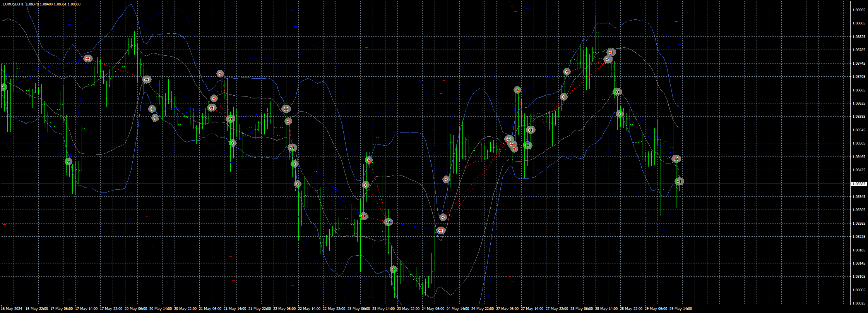Select the trade marker atop the 27 May spike near 1.08665

(x=517, y=90)
